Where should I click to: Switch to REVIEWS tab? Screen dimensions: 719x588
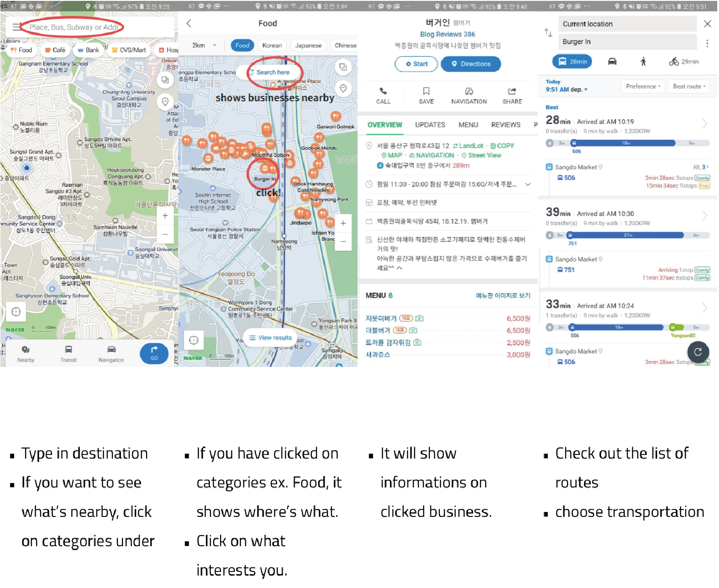(x=506, y=125)
